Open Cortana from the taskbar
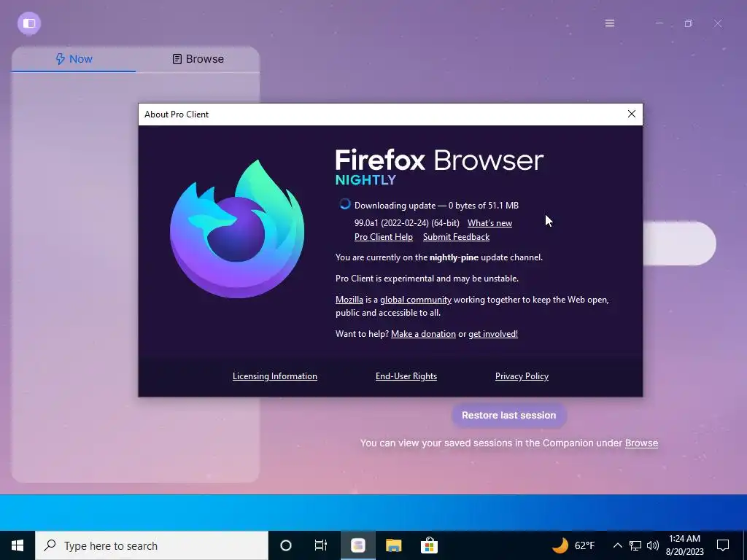The width and height of the screenshot is (747, 560). (x=286, y=545)
